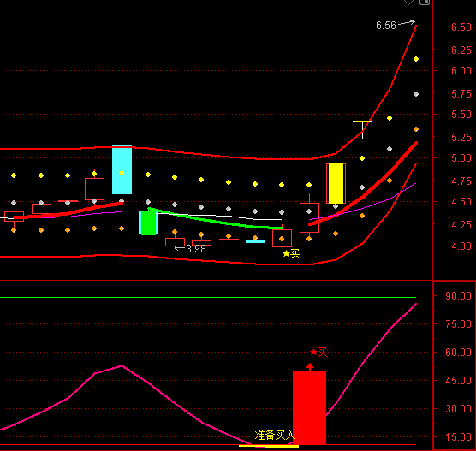Screen dimensions: 476x451
Task: Click the 30.00 indicator axis label
Action: click(x=458, y=408)
